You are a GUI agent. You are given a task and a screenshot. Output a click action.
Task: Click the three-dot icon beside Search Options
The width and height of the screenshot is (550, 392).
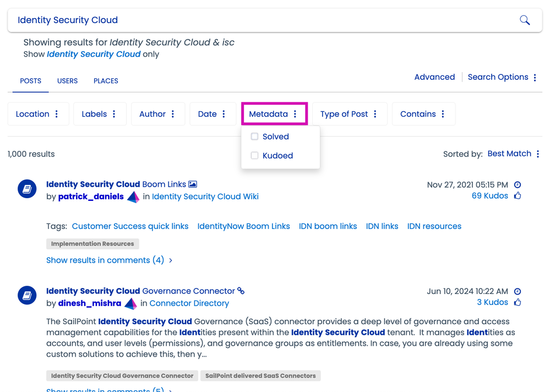tap(535, 78)
